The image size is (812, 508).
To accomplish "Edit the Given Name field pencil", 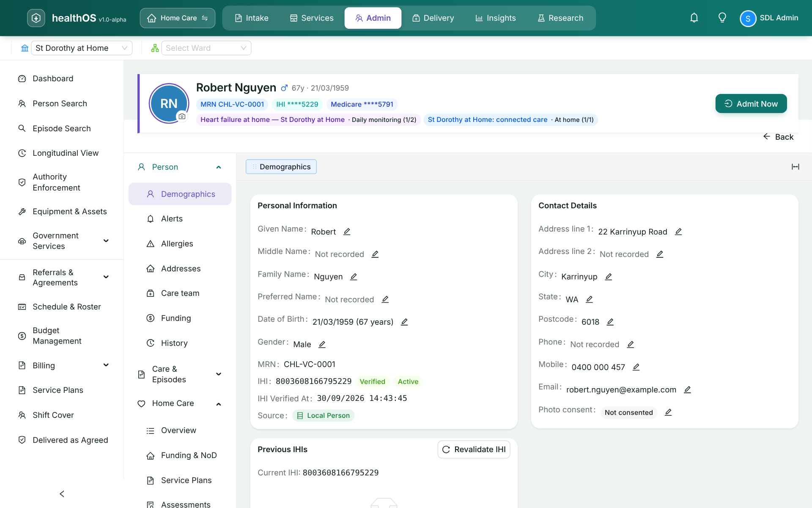I will [x=347, y=232].
